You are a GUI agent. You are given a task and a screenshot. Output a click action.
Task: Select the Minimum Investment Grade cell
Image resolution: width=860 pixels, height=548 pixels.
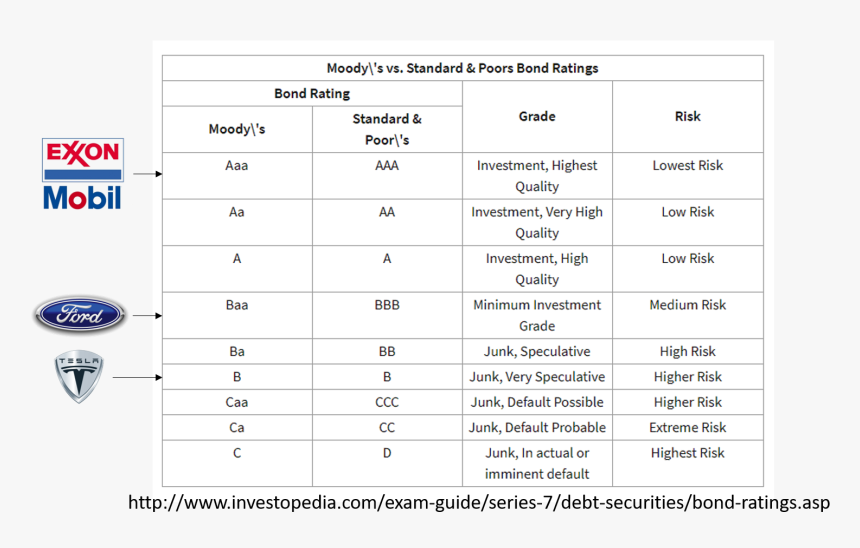(537, 315)
